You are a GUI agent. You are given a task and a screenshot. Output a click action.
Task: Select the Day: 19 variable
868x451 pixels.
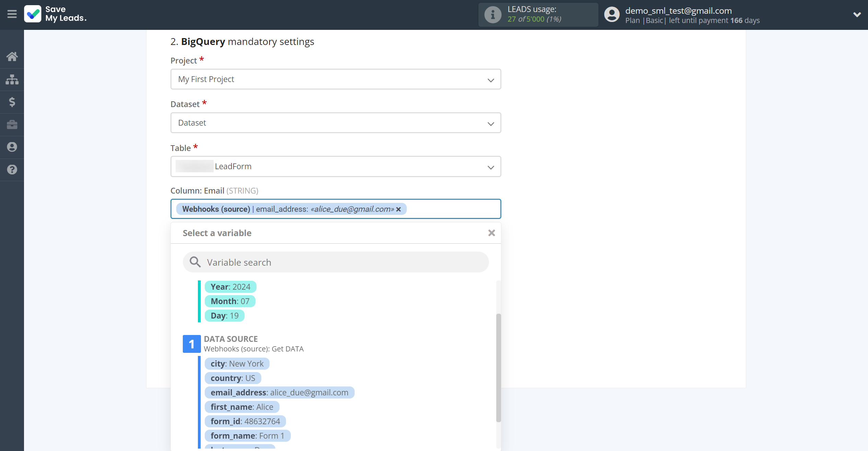coord(224,316)
